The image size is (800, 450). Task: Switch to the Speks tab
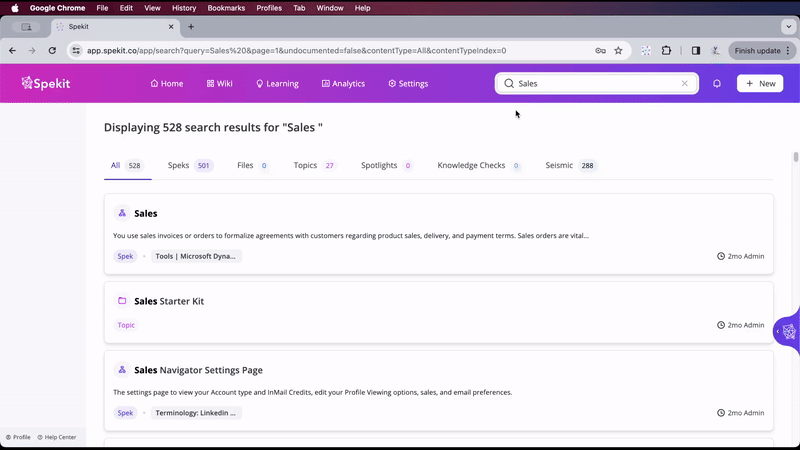[190, 165]
